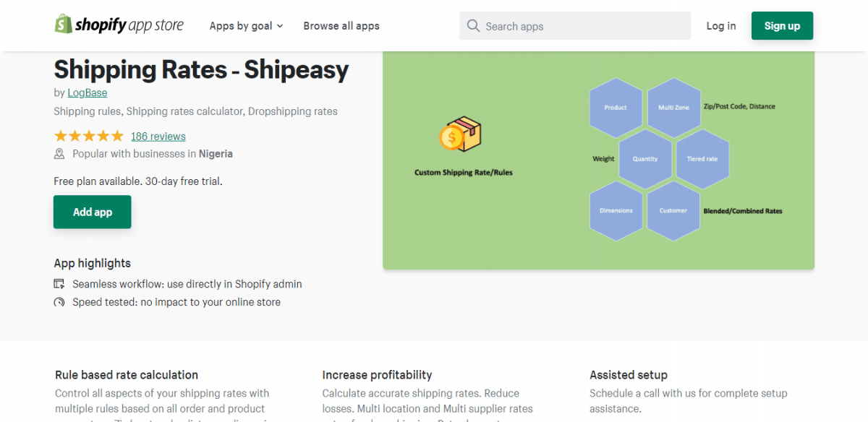Open the LogBase developer link
Viewport: 868px width, 422px height.
88,92
